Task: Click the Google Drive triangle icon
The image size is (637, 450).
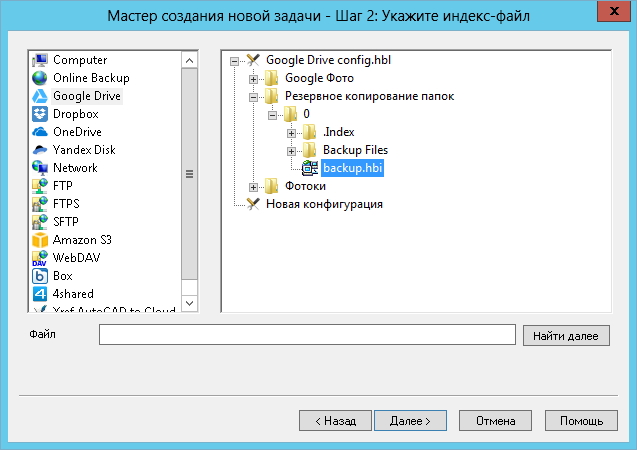Action: click(40, 96)
